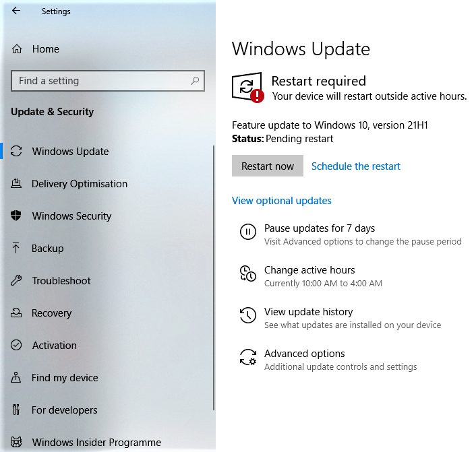
Task: Open the Activation section
Action: click(55, 345)
